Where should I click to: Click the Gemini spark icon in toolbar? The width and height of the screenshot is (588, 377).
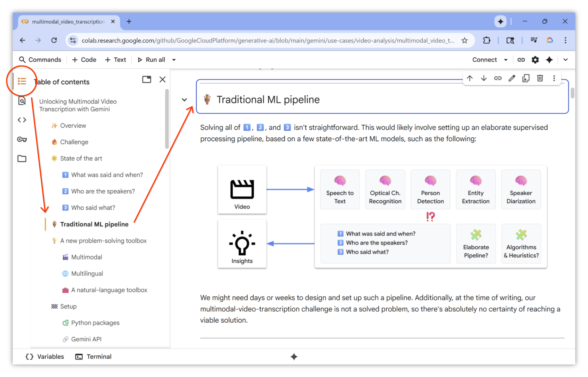(549, 60)
